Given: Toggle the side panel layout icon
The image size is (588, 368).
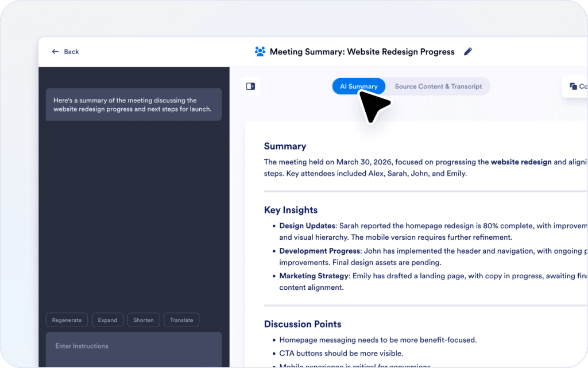Looking at the screenshot, I should pyautogui.click(x=250, y=86).
